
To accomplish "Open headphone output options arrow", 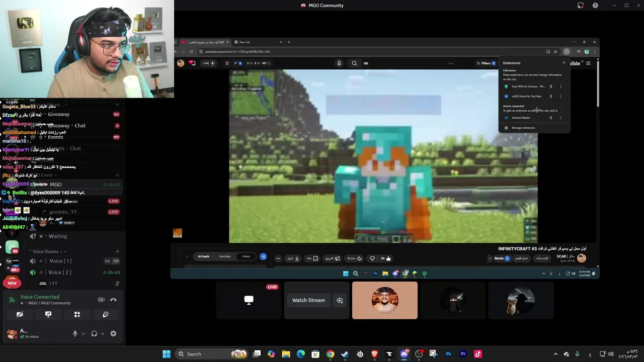I will 103,333.
